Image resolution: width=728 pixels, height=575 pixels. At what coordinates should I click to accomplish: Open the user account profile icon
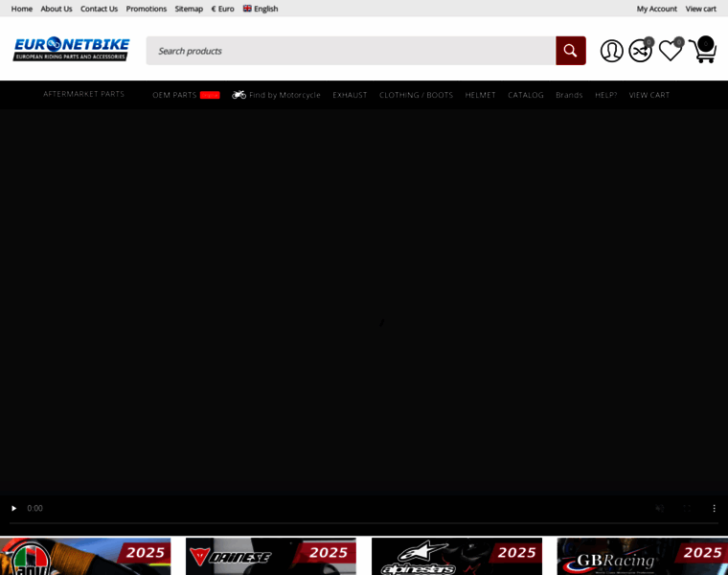611,51
